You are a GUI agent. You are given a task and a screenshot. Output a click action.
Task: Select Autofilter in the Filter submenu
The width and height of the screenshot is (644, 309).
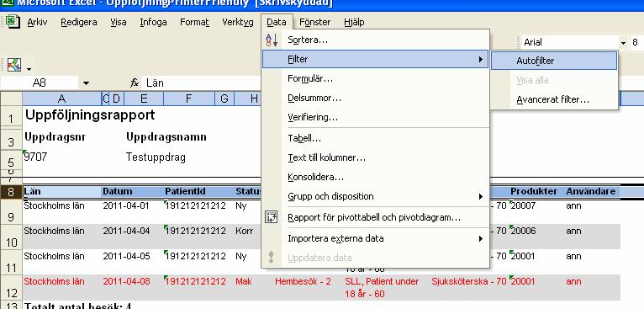tap(554, 61)
